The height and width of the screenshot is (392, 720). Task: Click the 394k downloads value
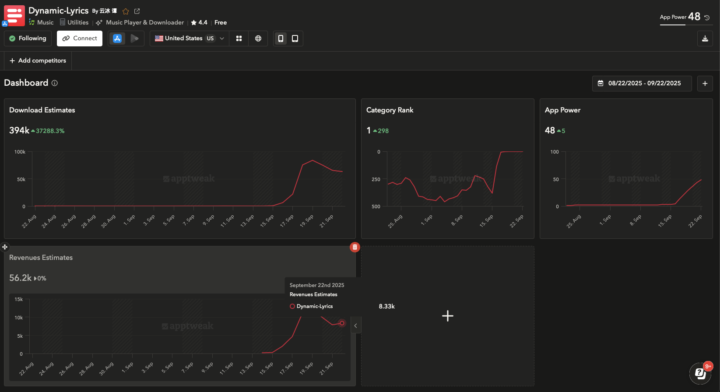click(19, 130)
